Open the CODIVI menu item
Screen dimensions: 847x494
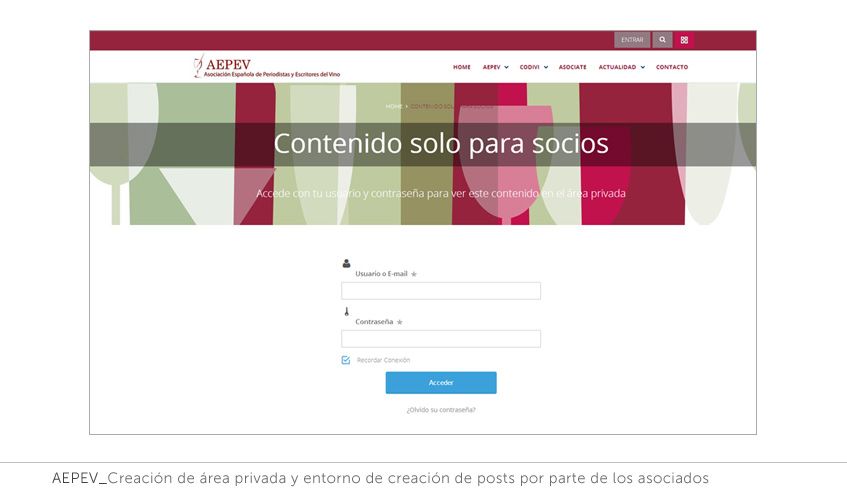(x=529, y=67)
